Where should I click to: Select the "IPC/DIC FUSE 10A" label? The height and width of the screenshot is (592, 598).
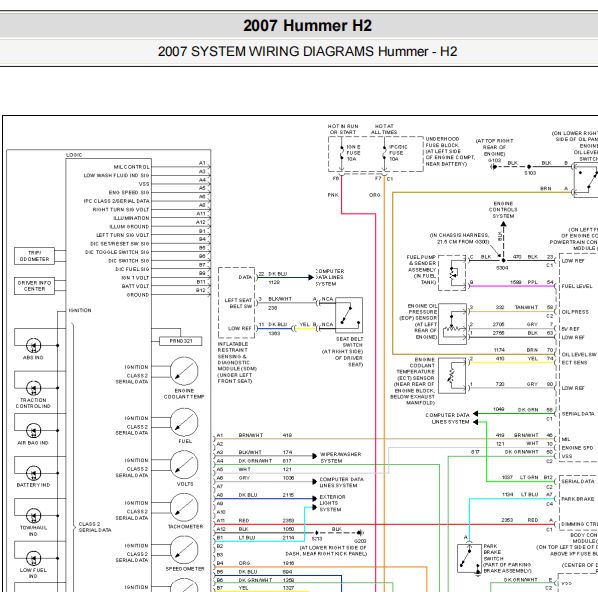(x=398, y=153)
